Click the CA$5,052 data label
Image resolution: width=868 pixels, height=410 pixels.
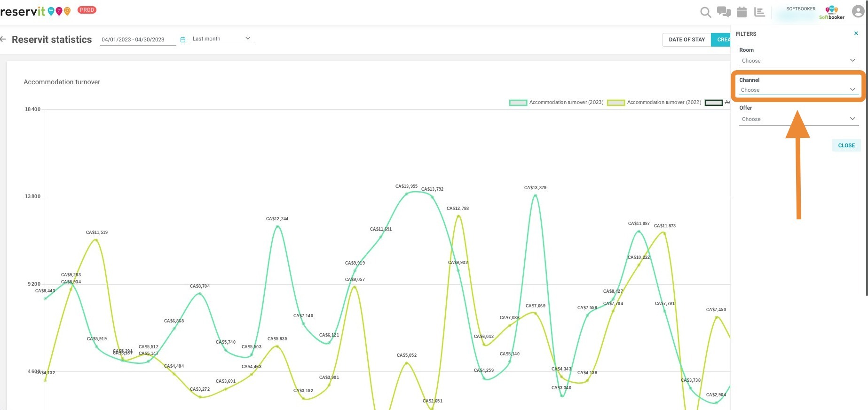pos(407,355)
